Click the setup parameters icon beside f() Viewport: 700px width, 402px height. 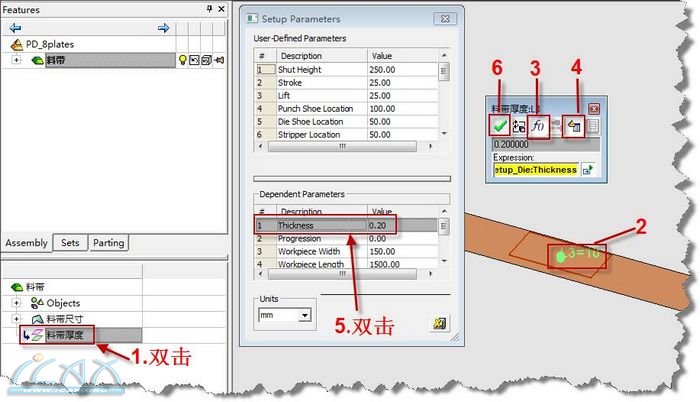click(574, 126)
